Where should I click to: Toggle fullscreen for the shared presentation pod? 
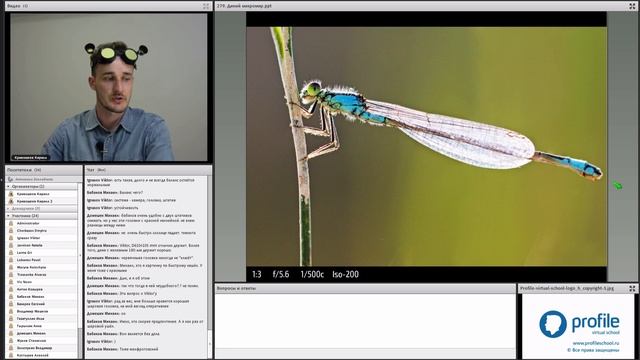pyautogui.click(x=632, y=6)
